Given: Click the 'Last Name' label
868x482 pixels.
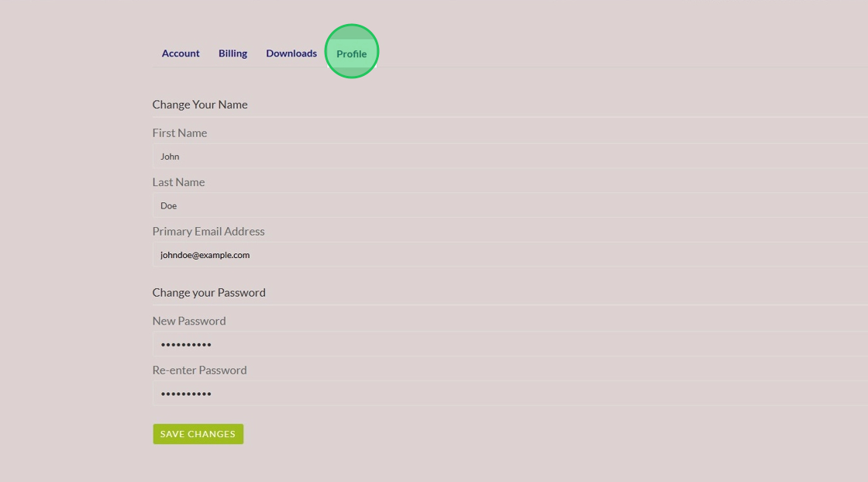Looking at the screenshot, I should (178, 182).
